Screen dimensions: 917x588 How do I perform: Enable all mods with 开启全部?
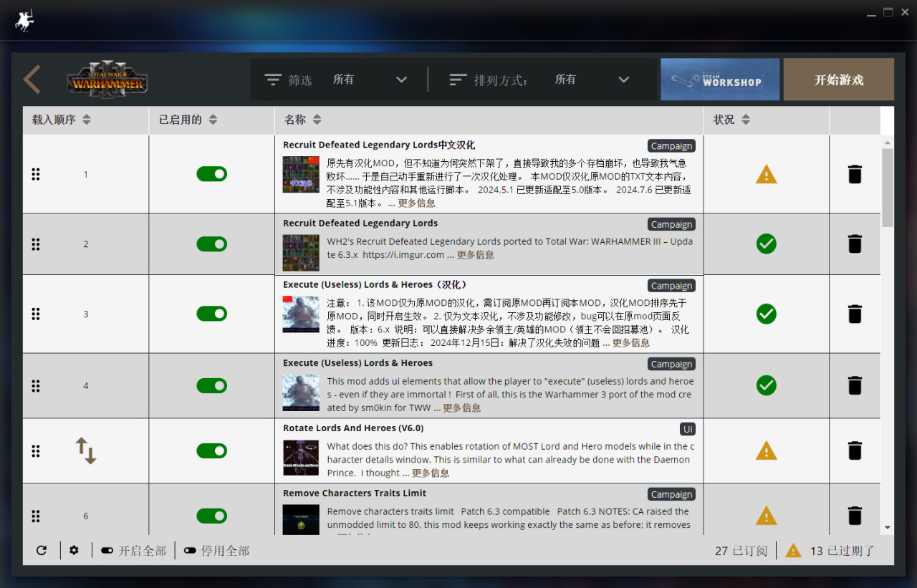pyautogui.click(x=133, y=551)
